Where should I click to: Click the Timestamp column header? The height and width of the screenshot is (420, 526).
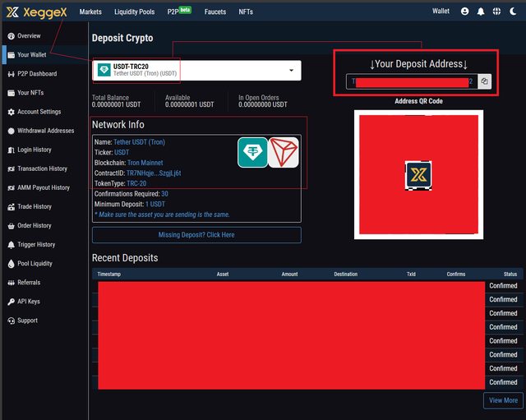coord(108,274)
